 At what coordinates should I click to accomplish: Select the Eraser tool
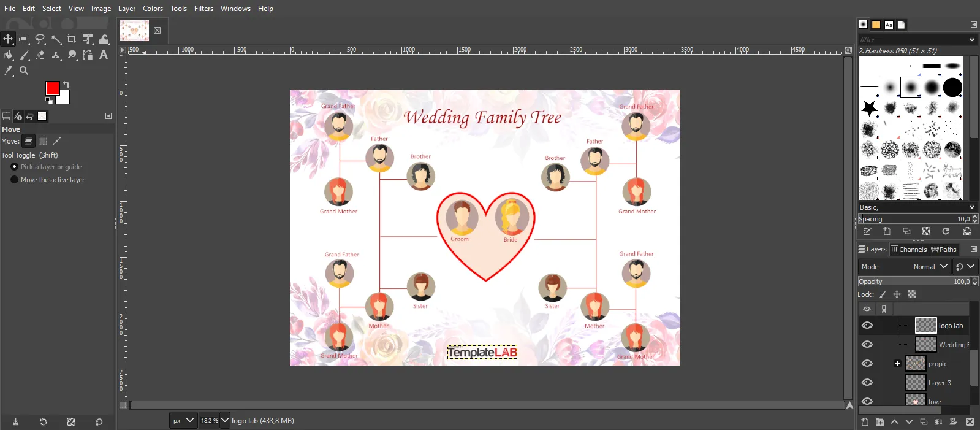click(x=40, y=55)
